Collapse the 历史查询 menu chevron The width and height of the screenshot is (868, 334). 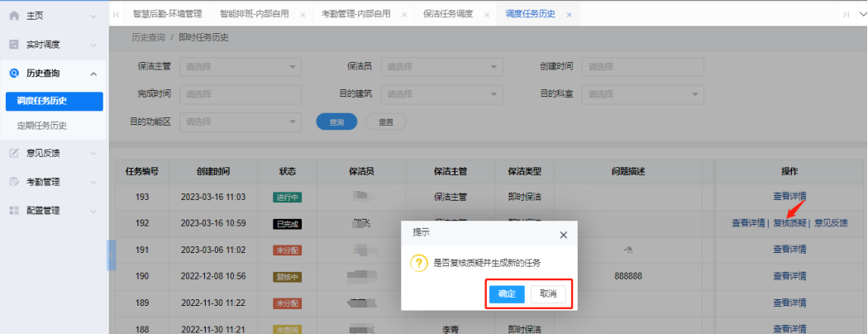pos(93,74)
